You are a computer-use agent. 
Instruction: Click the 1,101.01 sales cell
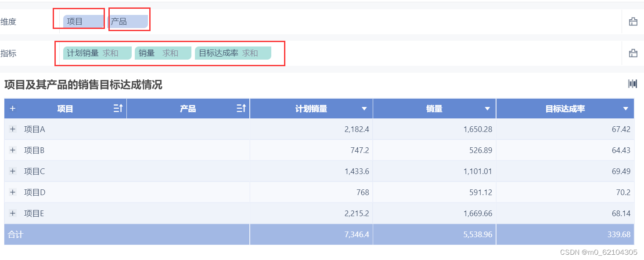point(435,171)
